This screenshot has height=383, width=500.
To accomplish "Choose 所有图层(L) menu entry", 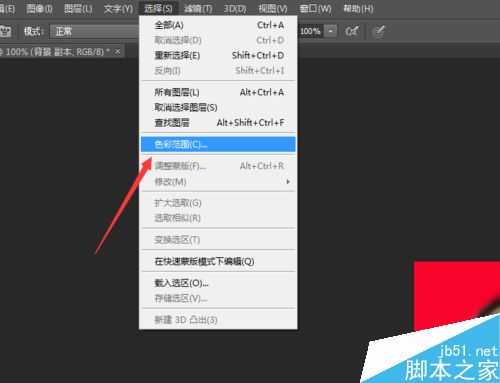I will click(x=218, y=92).
